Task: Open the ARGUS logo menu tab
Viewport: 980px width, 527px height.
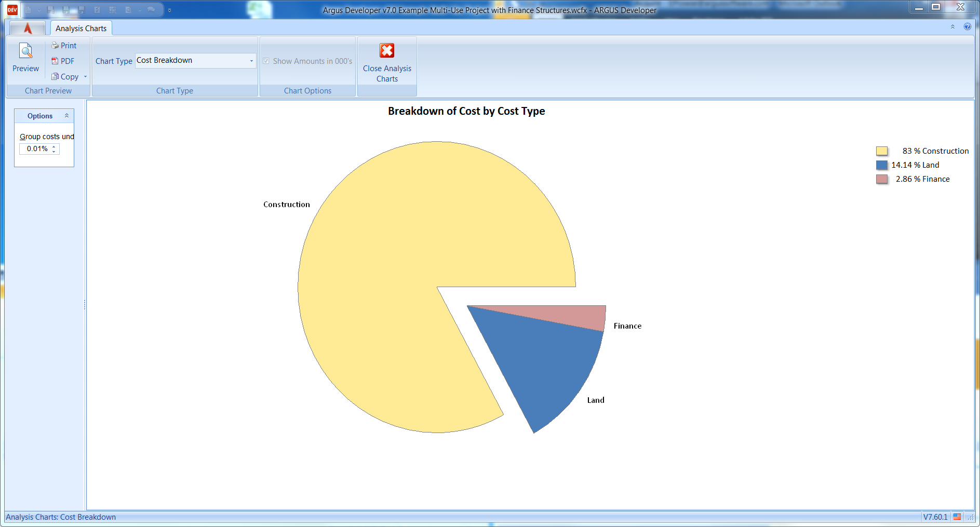Action: (x=27, y=28)
